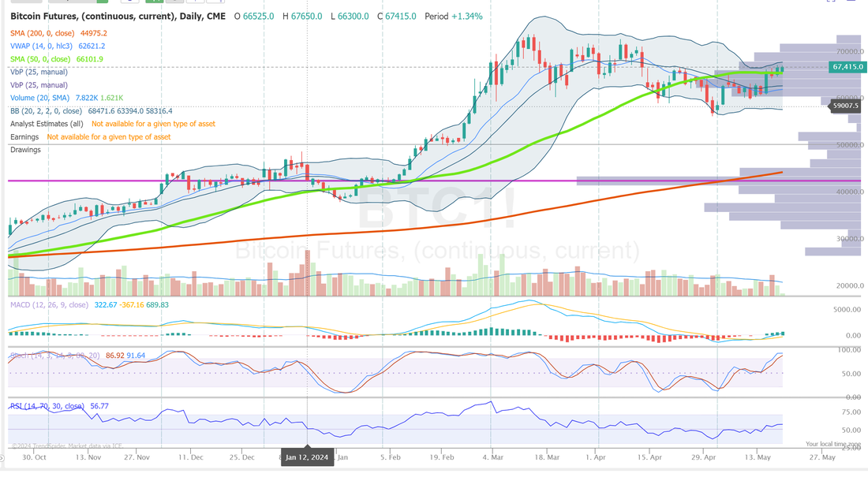Click the Bollinger Bands values 68471.6 63394.0 58316.4
Screen dimensions: 868x477
pyautogui.click(x=130, y=110)
